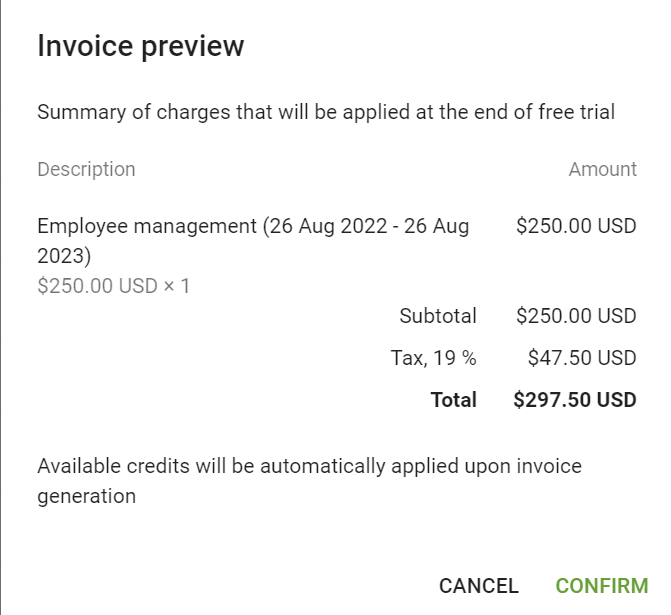Click the Tax, 19 % label

(434, 358)
